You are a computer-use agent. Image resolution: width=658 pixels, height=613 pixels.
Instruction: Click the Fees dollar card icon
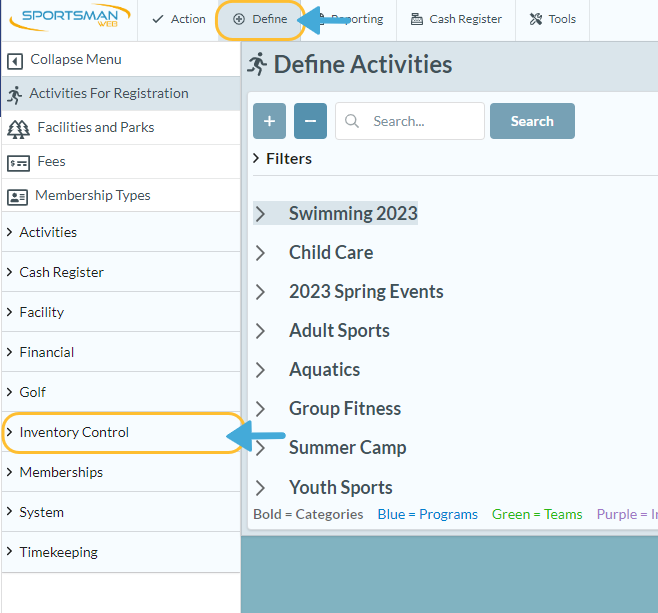18,162
